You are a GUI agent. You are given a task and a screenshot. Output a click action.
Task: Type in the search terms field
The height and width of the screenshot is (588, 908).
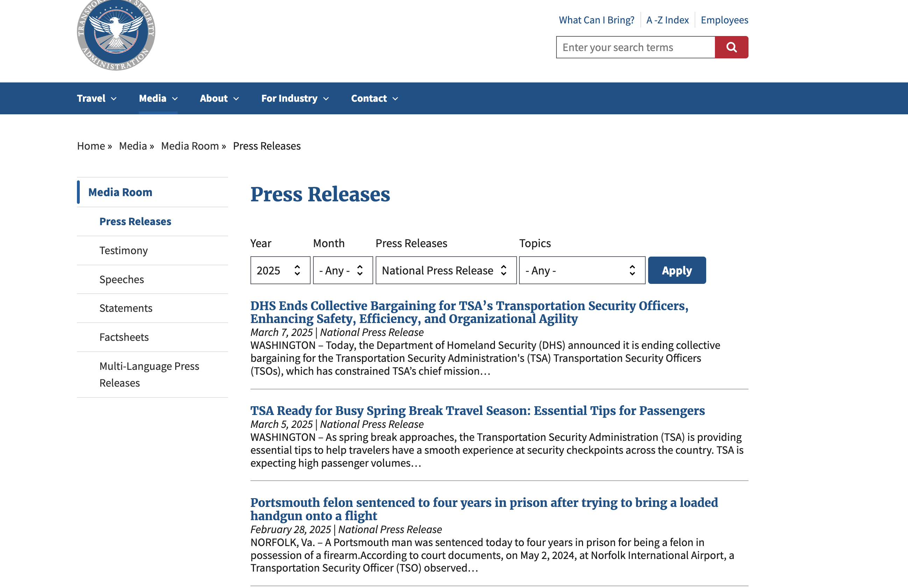[x=635, y=47]
